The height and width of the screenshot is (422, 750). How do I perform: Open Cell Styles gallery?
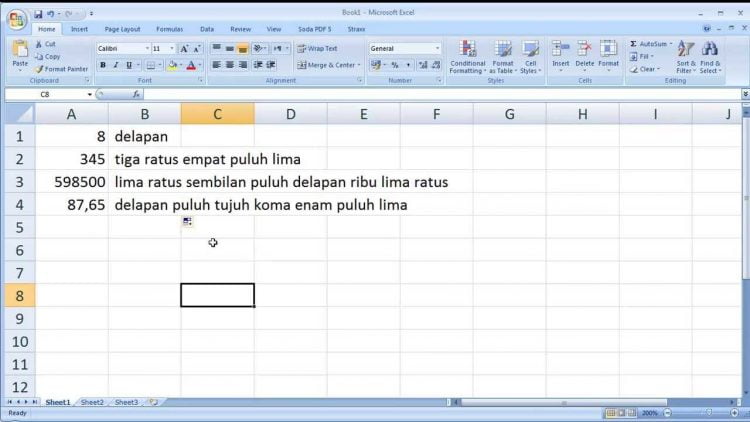tap(530, 57)
